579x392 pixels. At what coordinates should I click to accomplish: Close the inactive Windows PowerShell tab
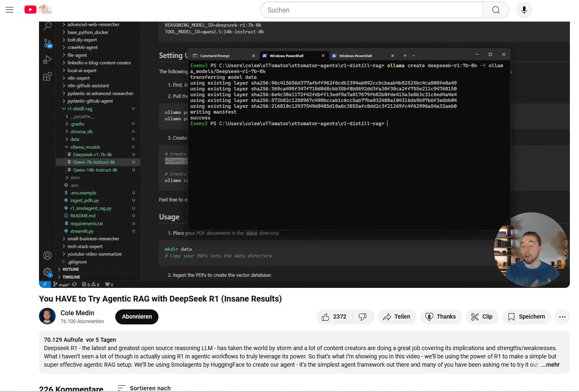[x=392, y=56]
